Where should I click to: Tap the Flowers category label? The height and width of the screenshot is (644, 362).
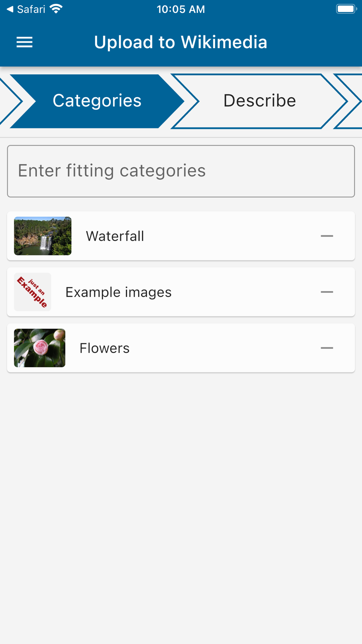(104, 348)
